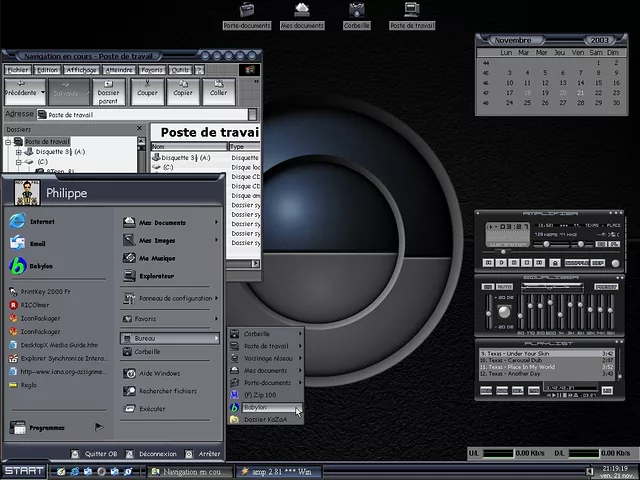Toggle the equalizer AUTO button
The width and height of the screenshot is (640, 480).
click(x=506, y=286)
